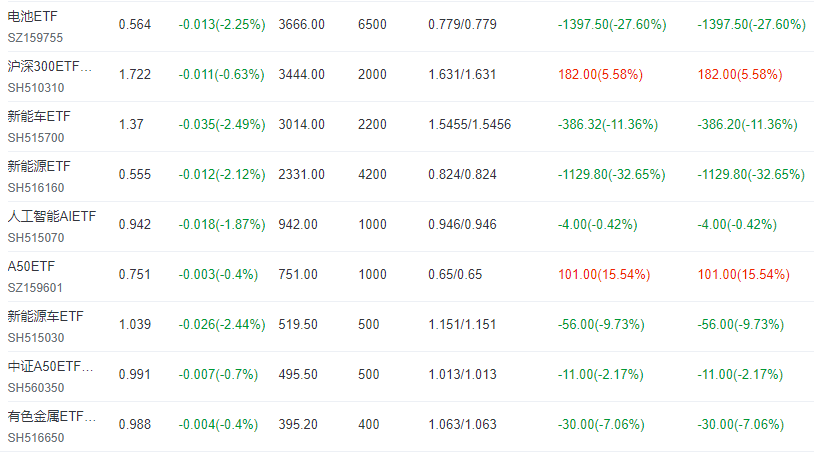Select the SH515700 code text
Image resolution: width=814 pixels, height=452 pixels.
coord(36,138)
